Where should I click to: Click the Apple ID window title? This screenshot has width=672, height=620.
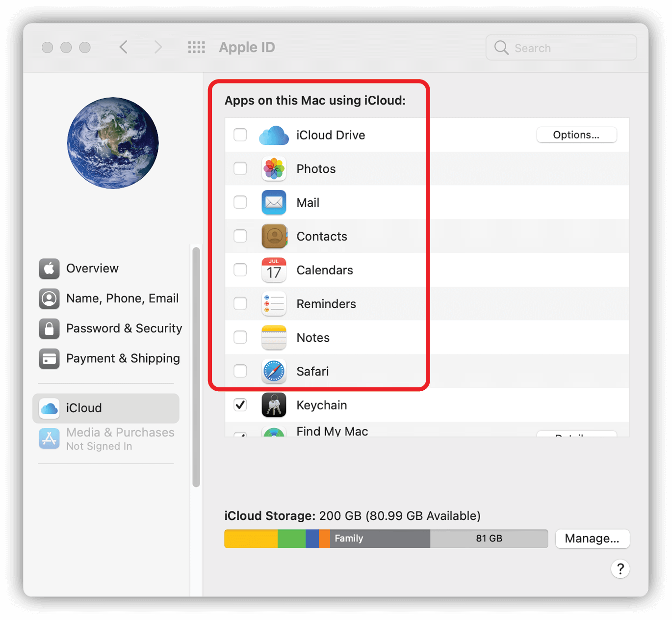(x=247, y=47)
